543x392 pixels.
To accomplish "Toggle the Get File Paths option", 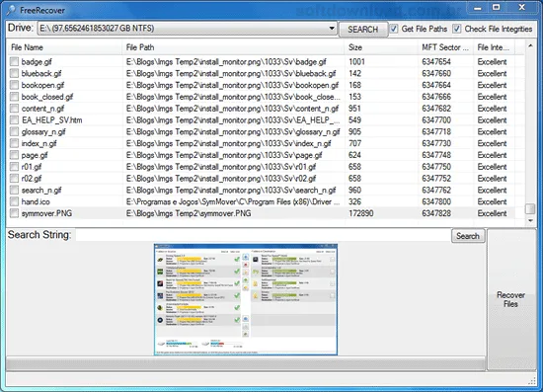I will pos(394,29).
